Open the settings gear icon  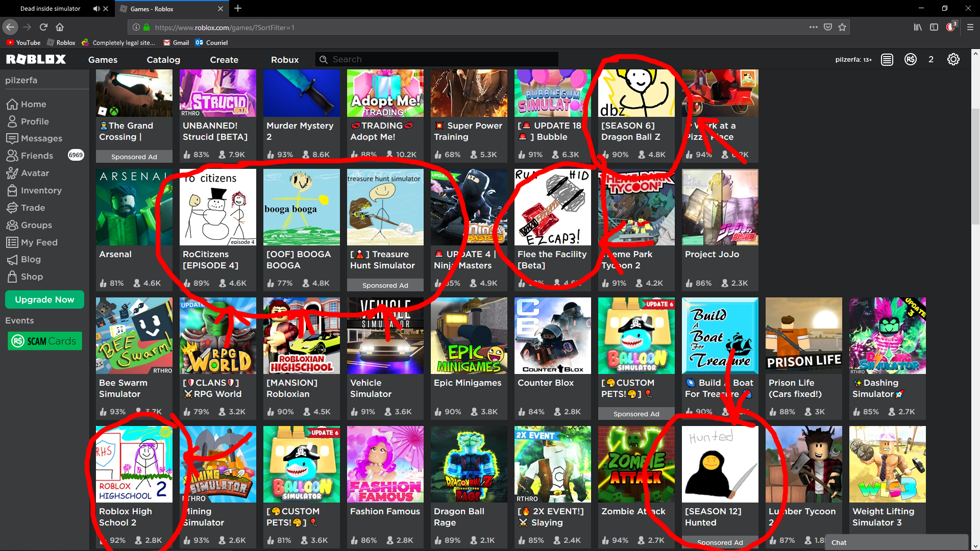pyautogui.click(x=953, y=60)
